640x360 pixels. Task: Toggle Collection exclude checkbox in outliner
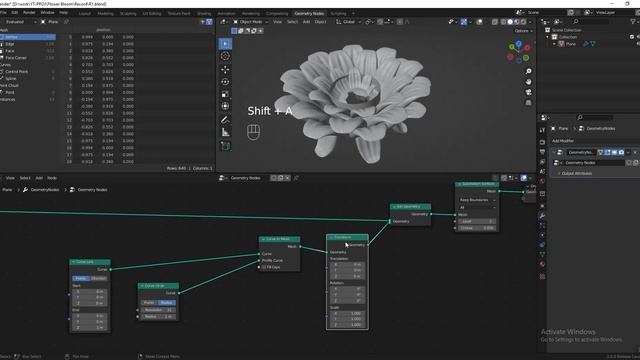click(632, 37)
